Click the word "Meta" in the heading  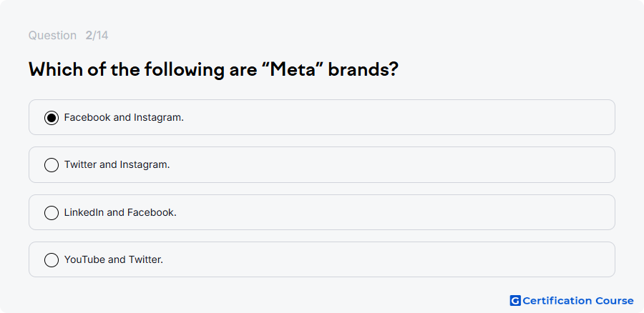295,70
